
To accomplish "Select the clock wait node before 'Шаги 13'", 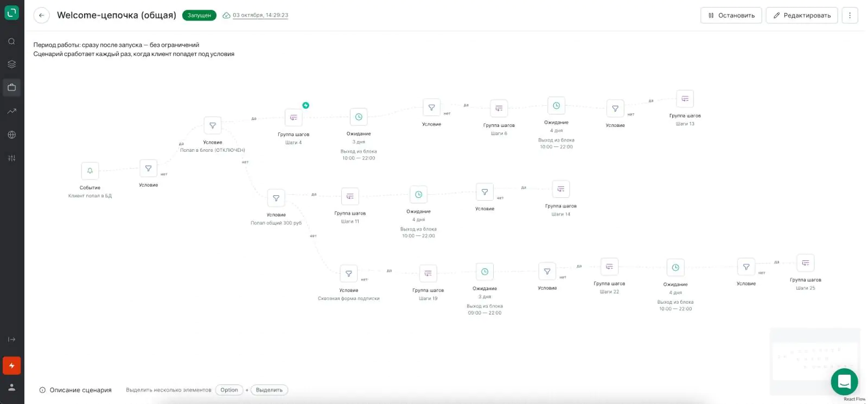I will coord(556,106).
